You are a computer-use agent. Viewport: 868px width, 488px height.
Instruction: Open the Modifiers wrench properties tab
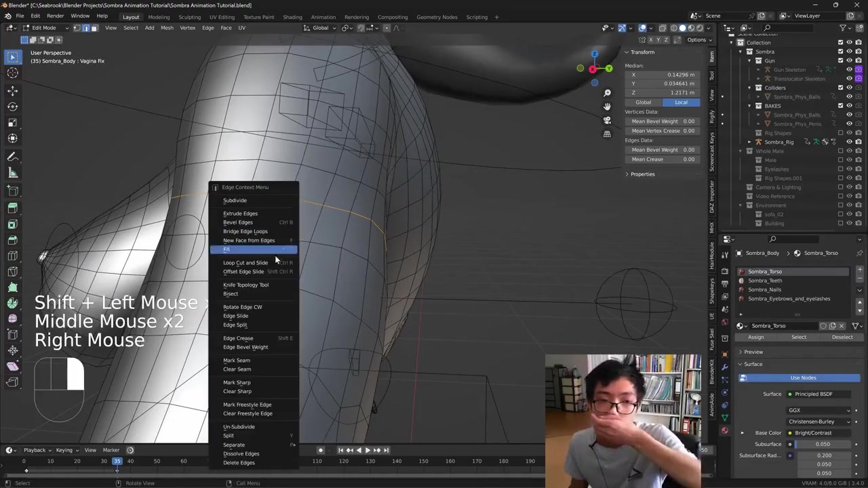coord(725,367)
